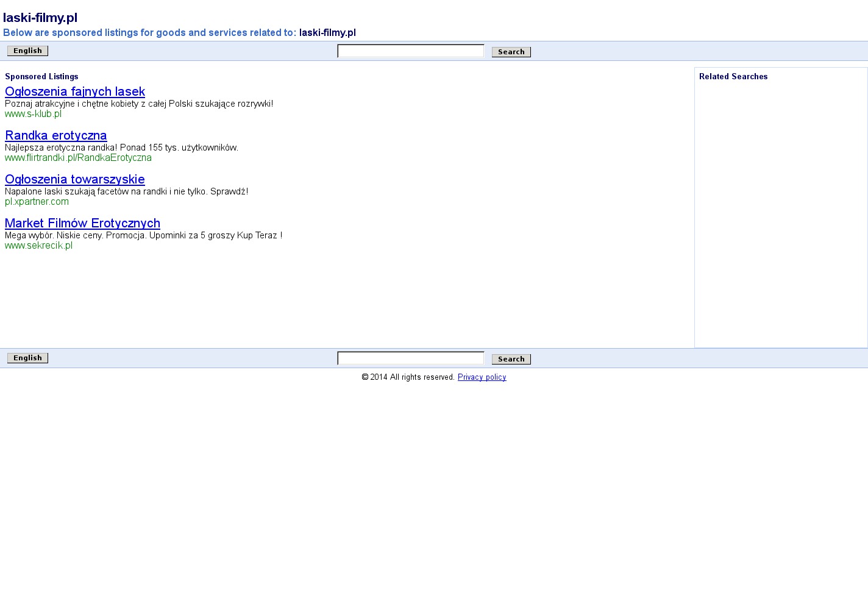The height and width of the screenshot is (612, 868).
Task: Open the Privacy policy link
Action: click(x=482, y=377)
